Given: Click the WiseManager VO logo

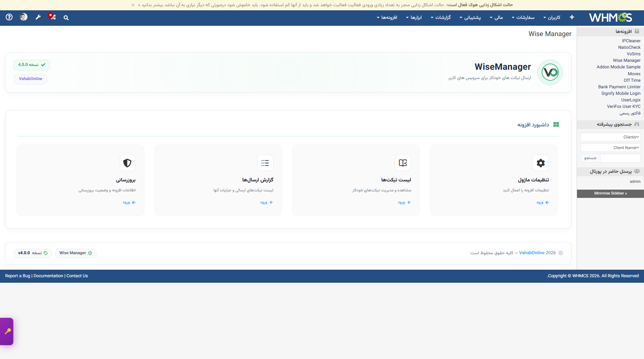Looking at the screenshot, I should pos(550,72).
